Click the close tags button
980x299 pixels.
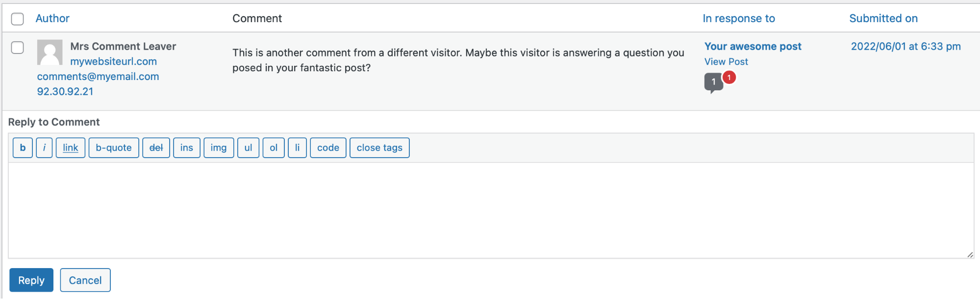pos(379,147)
